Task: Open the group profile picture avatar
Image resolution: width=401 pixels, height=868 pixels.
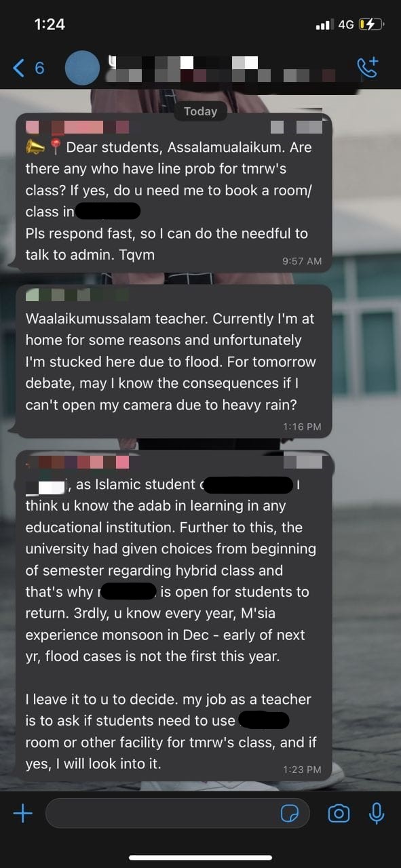Action: (82, 68)
